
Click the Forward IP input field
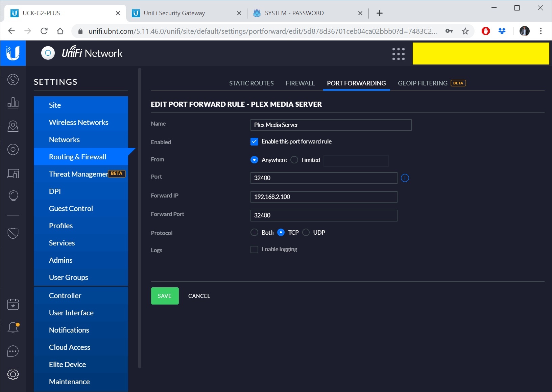click(x=324, y=197)
